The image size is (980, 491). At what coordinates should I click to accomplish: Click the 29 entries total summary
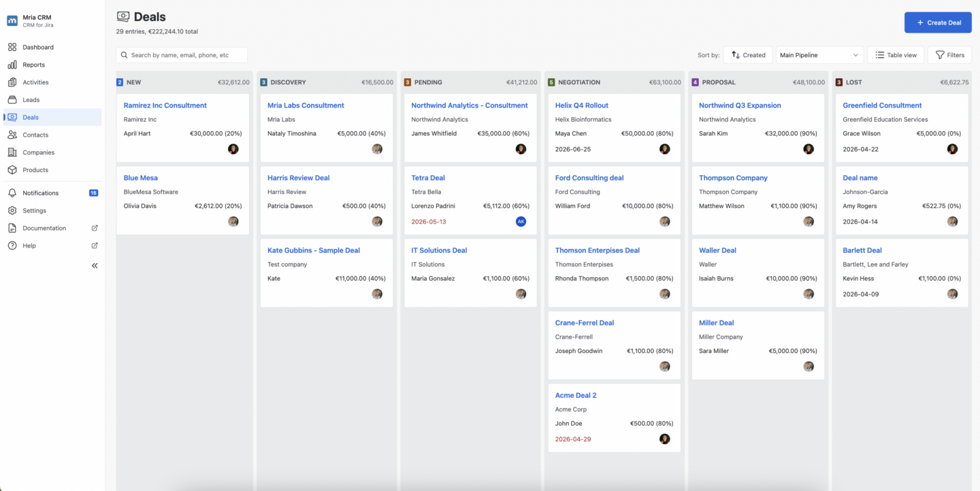157,31
